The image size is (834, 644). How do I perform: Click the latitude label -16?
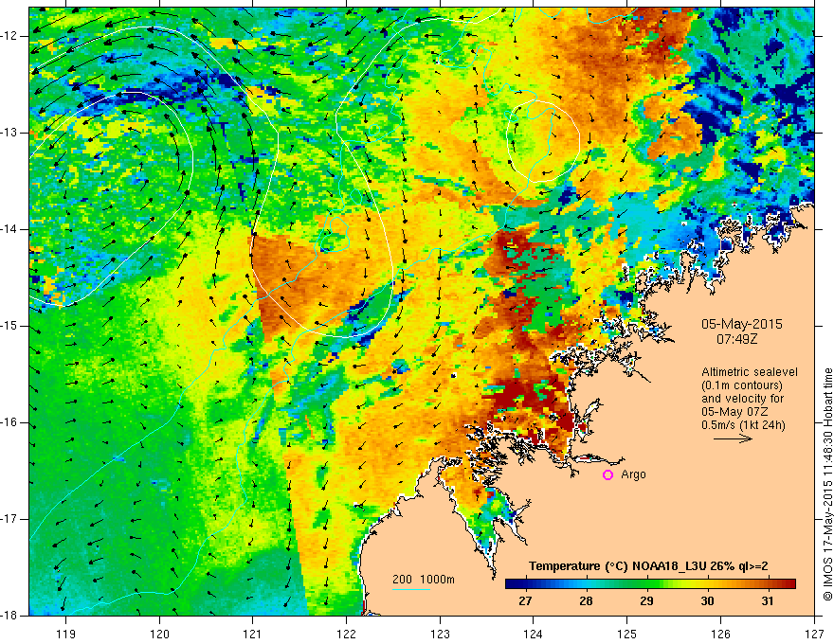10,422
